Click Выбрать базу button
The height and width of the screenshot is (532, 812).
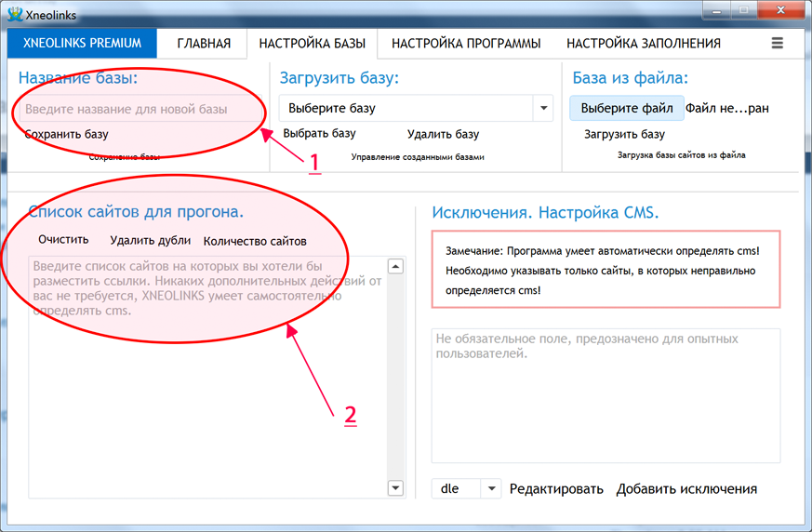[x=320, y=134]
